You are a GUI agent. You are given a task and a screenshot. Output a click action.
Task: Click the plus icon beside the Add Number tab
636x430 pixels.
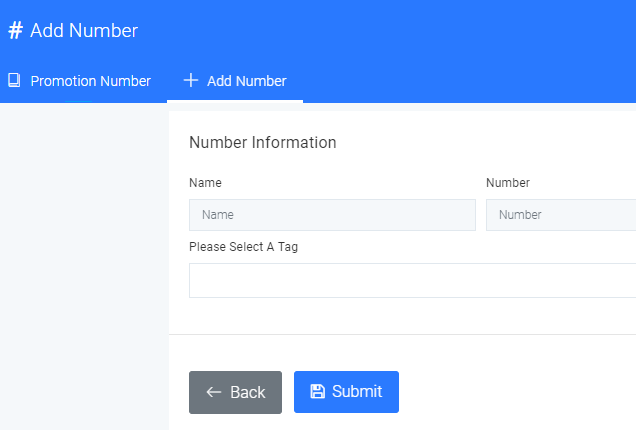pos(191,80)
